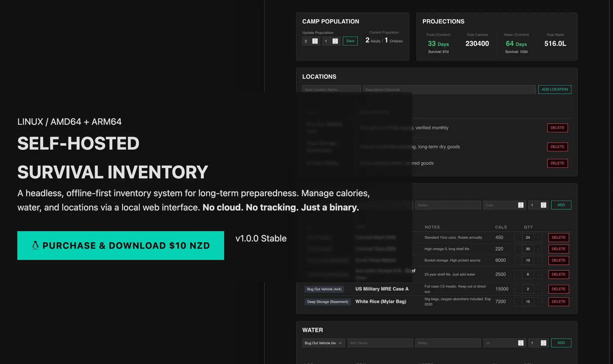
Task: Click ADD in the water section
Action: click(x=561, y=343)
